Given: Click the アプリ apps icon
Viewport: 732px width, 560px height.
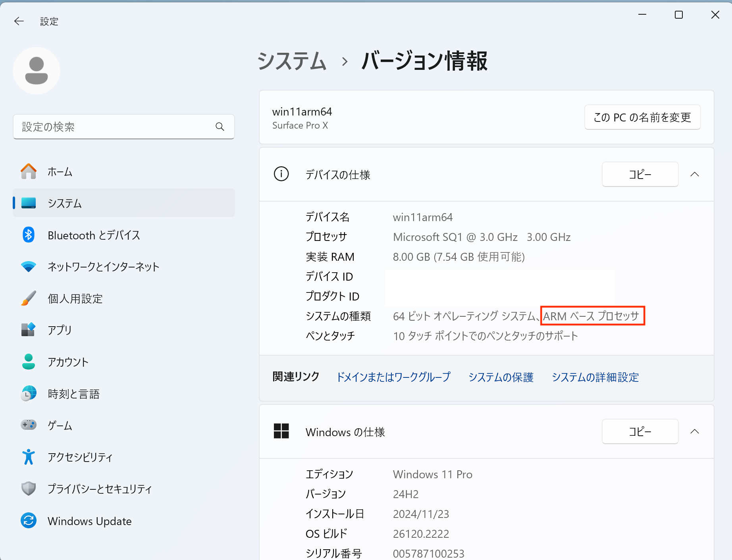Looking at the screenshot, I should (x=29, y=330).
